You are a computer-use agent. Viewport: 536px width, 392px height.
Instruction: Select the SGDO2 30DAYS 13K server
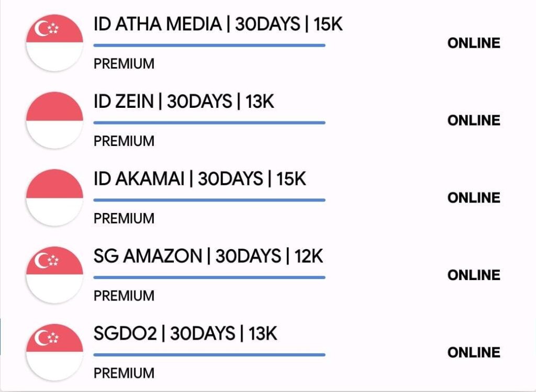pyautogui.click(x=185, y=334)
